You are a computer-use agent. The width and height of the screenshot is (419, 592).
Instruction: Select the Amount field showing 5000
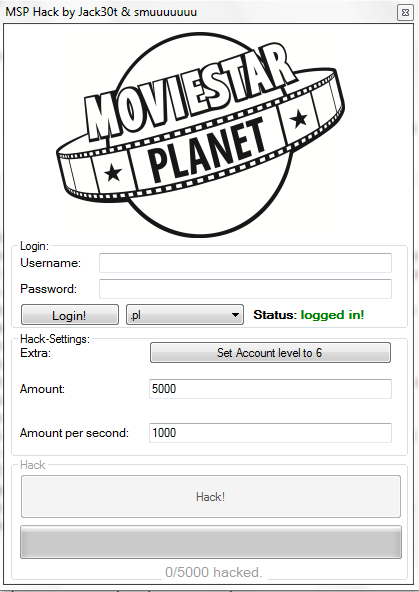click(x=270, y=389)
